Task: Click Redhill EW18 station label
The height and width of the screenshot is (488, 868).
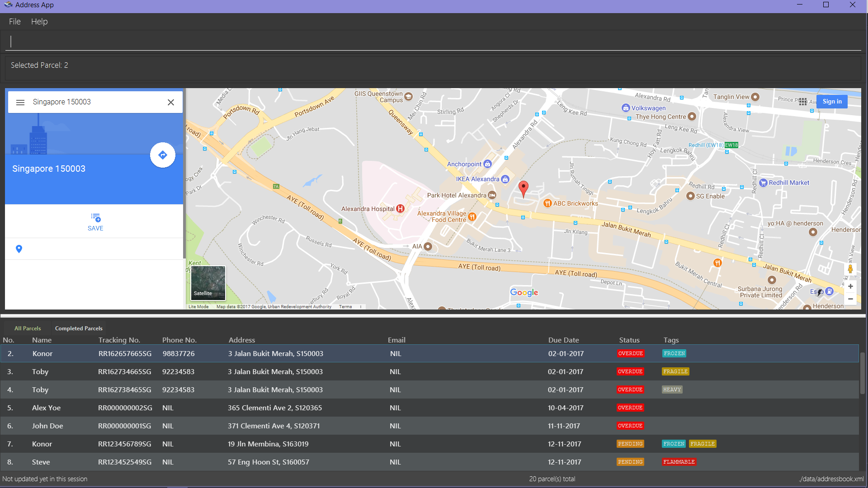Action: coord(713,145)
